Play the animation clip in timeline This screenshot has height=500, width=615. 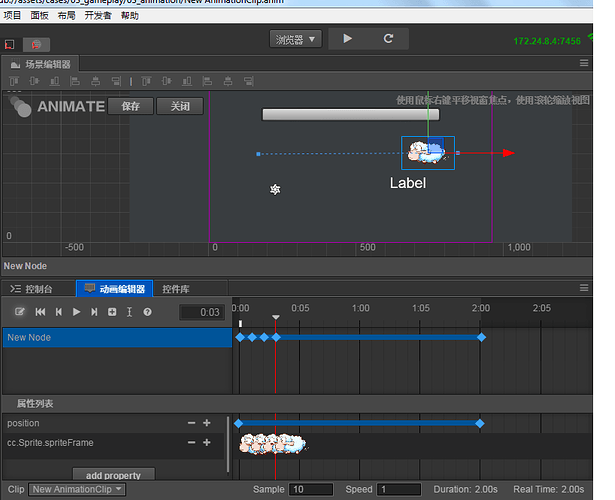point(76,312)
